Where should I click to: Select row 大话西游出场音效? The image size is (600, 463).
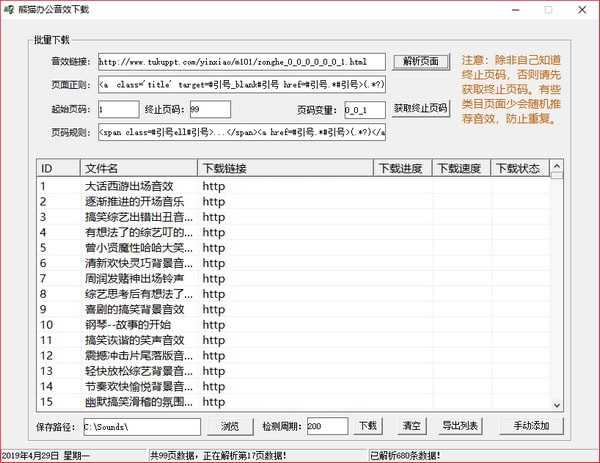[293, 186]
